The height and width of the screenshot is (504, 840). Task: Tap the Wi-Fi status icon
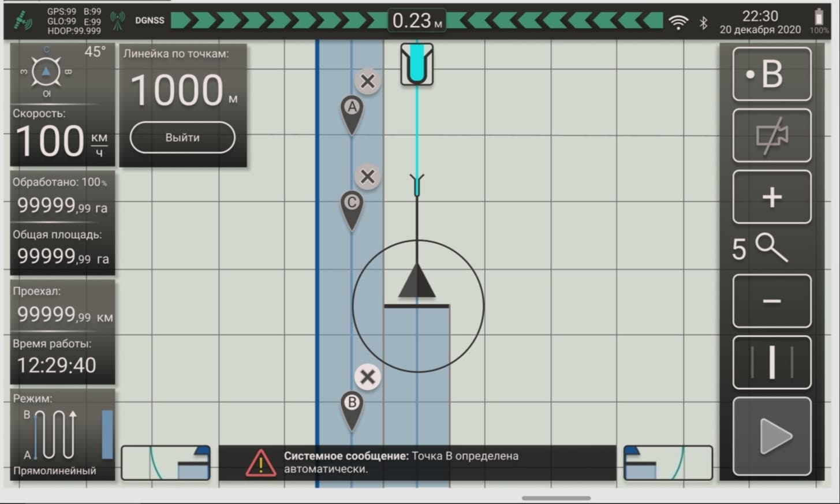(678, 22)
